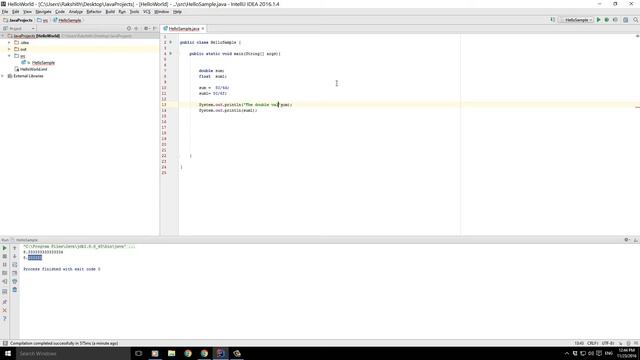Screen dimensions: 640x360
Task: Click the IntelliJ IDEA taskbar icon
Action: (220, 353)
